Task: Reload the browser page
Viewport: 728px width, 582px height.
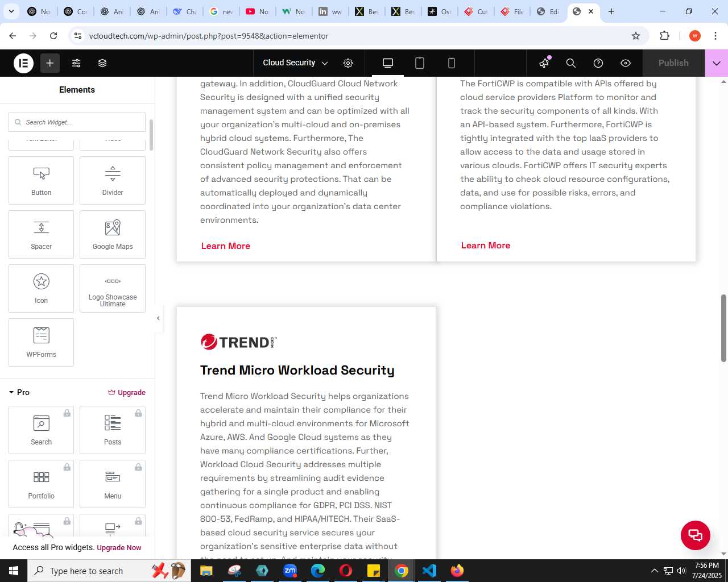Action: tap(53, 36)
